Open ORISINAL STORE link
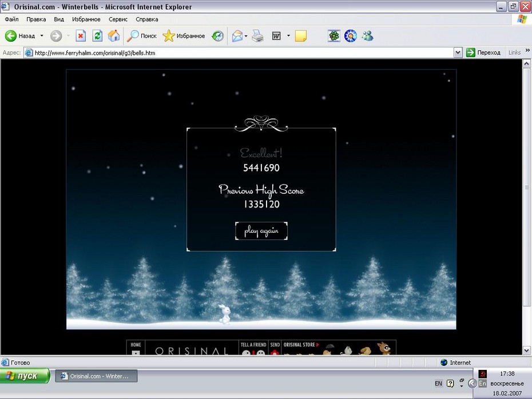Viewport: 532px width, 399px height. tap(301, 345)
